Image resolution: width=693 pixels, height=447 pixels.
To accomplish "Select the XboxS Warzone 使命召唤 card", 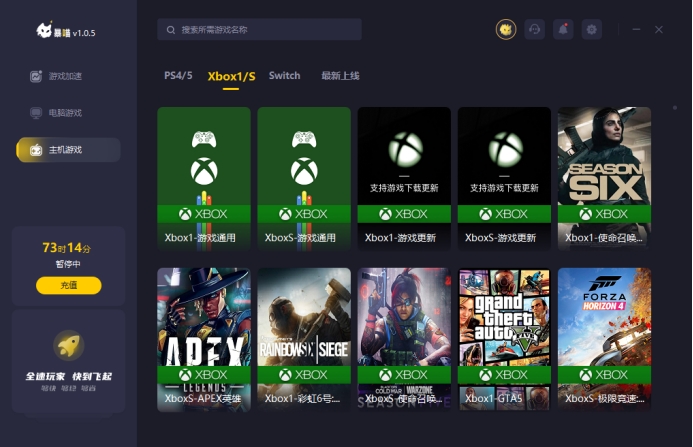I will click(404, 340).
